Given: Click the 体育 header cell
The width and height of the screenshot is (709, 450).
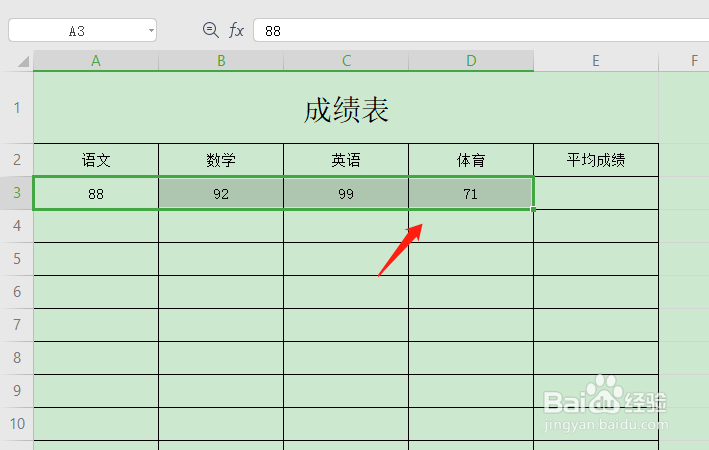Looking at the screenshot, I should (471, 160).
